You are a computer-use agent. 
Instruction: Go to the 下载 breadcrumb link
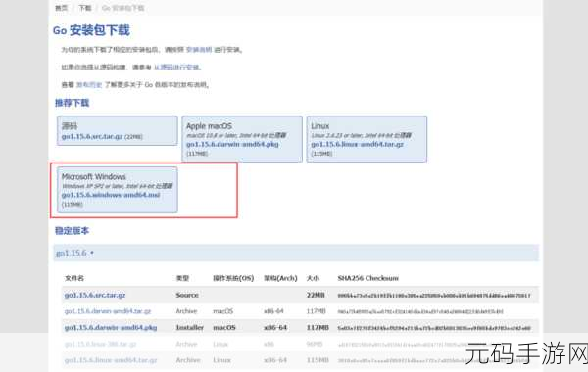pos(84,8)
